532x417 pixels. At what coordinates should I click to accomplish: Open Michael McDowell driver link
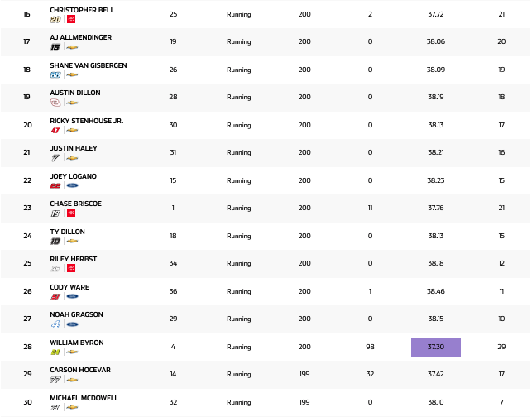coord(84,398)
